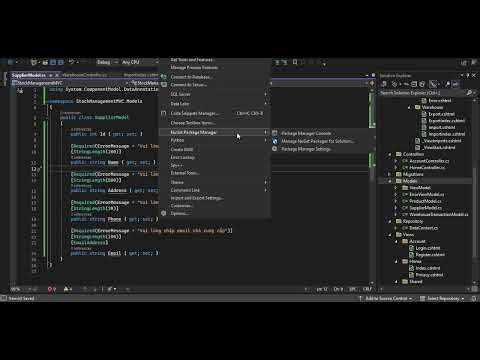
Task: Click Choose Toolbox Items entry
Action: [x=193, y=123]
